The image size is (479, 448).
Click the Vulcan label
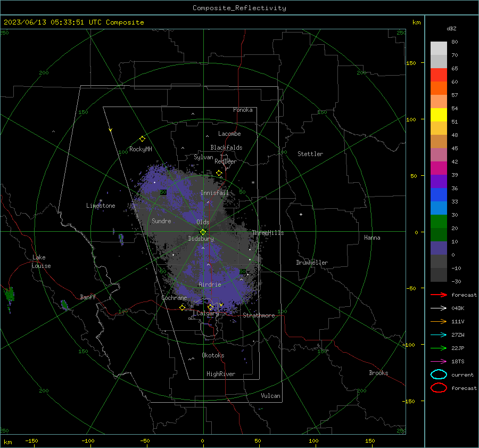pos(270,396)
